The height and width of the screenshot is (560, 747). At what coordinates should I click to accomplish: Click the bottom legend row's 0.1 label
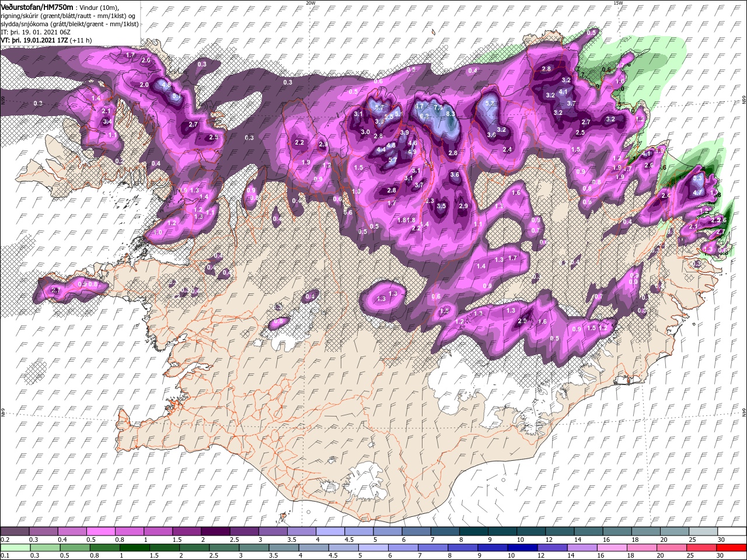[x=4, y=556]
